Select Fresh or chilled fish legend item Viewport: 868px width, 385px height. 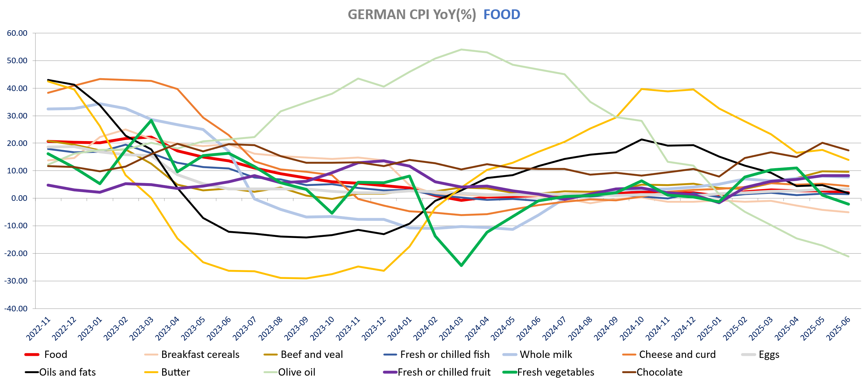[445, 354]
